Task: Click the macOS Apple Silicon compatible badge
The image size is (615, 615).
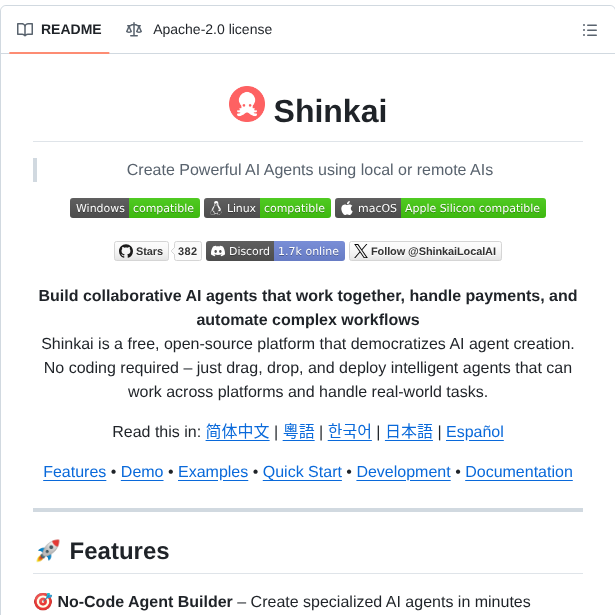Action: (440, 208)
